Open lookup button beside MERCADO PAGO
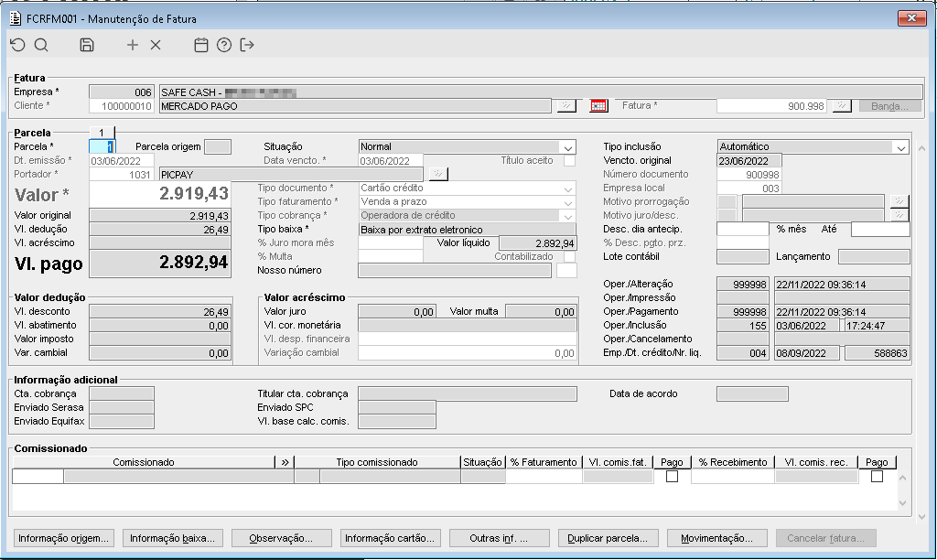 pyautogui.click(x=565, y=106)
